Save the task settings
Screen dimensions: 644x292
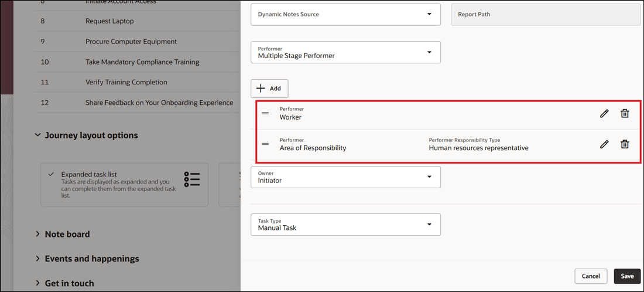tap(627, 276)
